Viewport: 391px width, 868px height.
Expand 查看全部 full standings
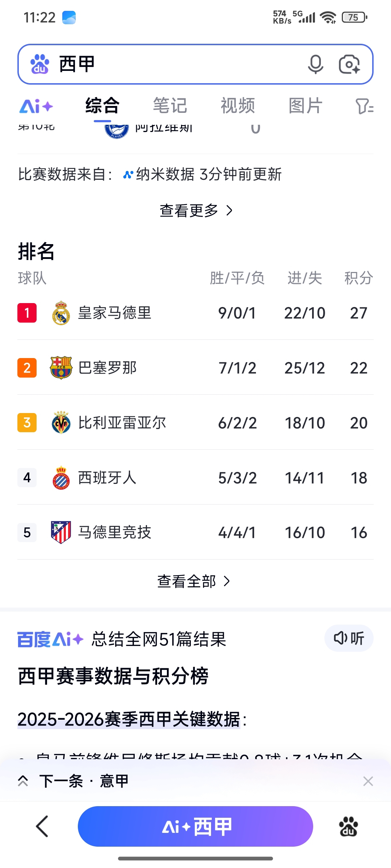tap(194, 581)
